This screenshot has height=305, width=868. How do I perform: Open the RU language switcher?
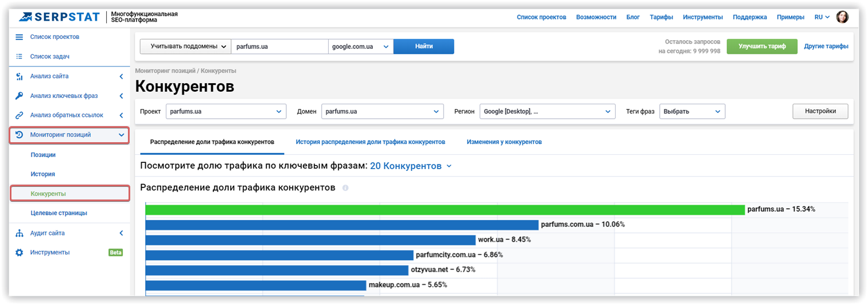coord(822,17)
